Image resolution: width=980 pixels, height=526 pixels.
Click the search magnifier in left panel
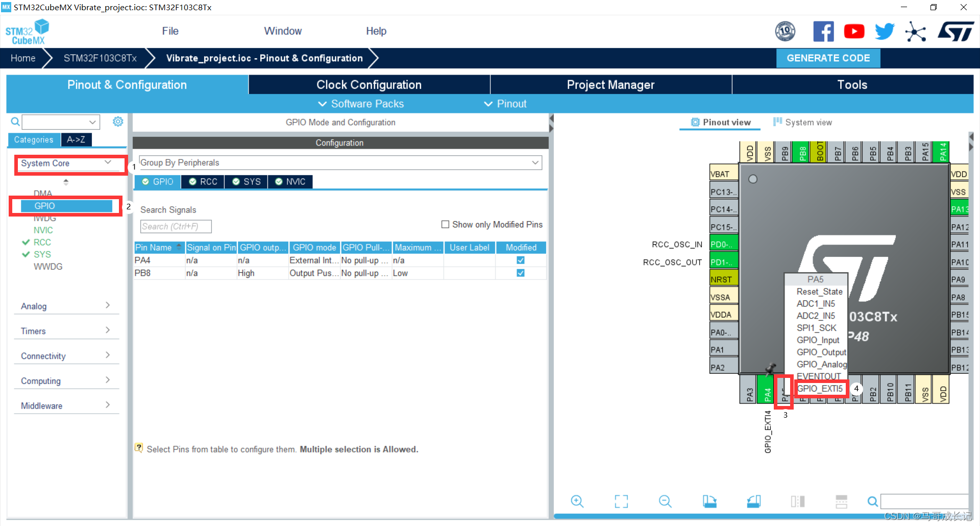click(x=15, y=122)
